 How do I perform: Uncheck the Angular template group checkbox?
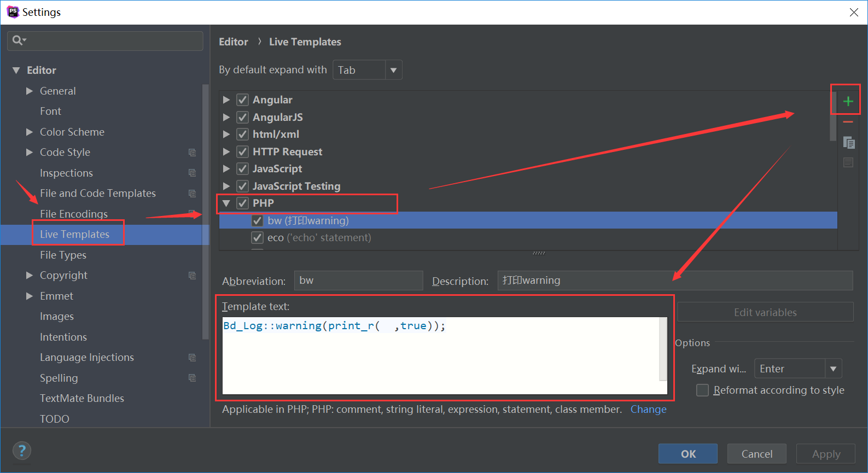point(243,100)
